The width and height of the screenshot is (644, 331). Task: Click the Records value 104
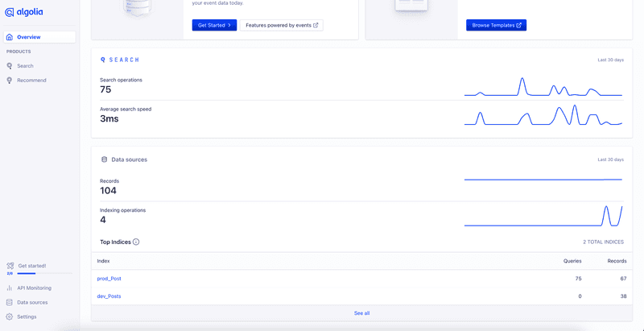[108, 191]
